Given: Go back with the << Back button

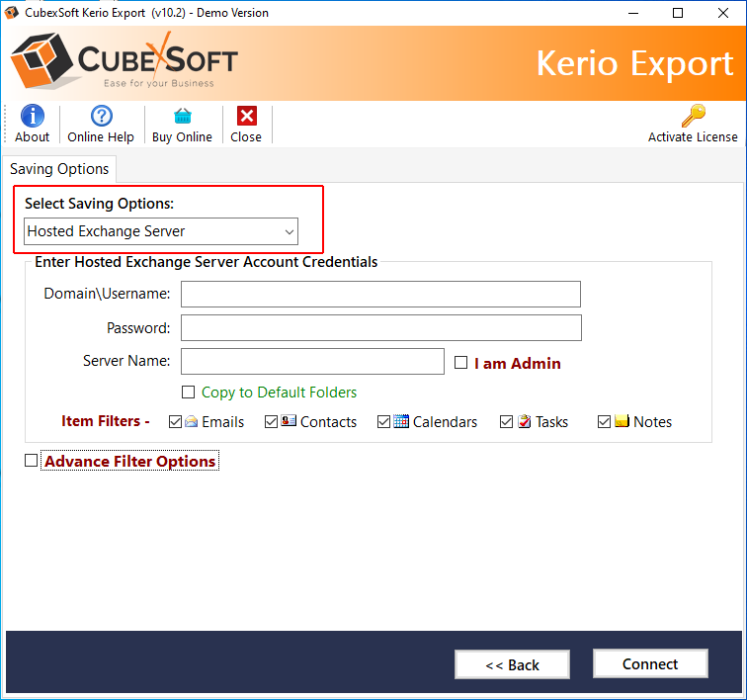Looking at the screenshot, I should pos(512,664).
